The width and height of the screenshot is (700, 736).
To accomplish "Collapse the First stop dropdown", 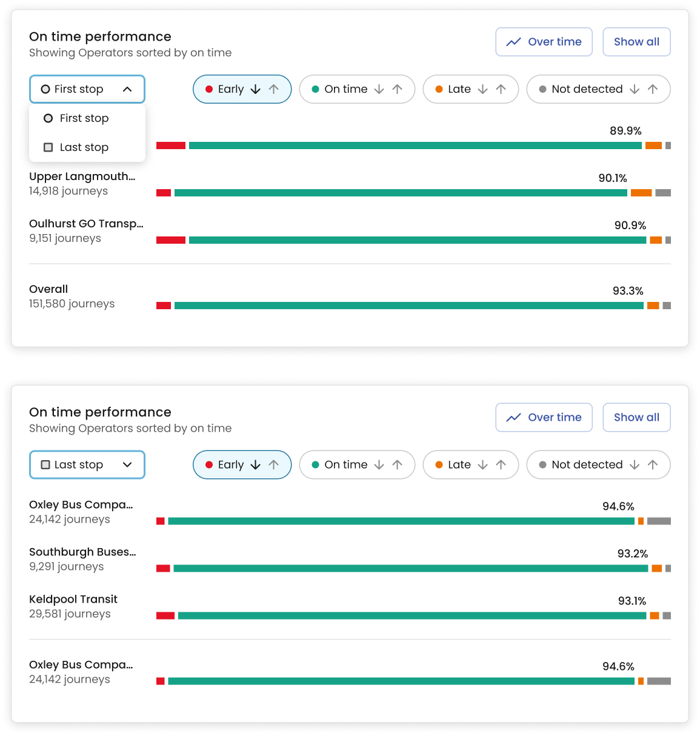I will pyautogui.click(x=87, y=89).
